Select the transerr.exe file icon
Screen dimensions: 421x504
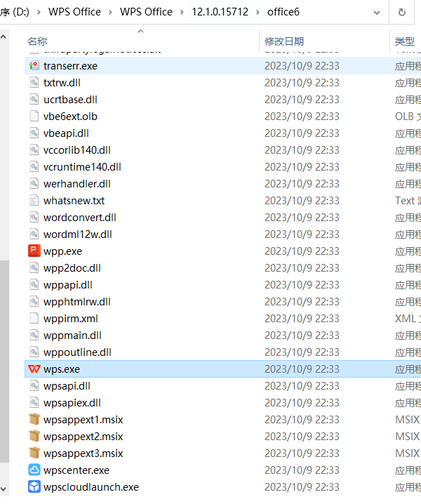click(34, 65)
